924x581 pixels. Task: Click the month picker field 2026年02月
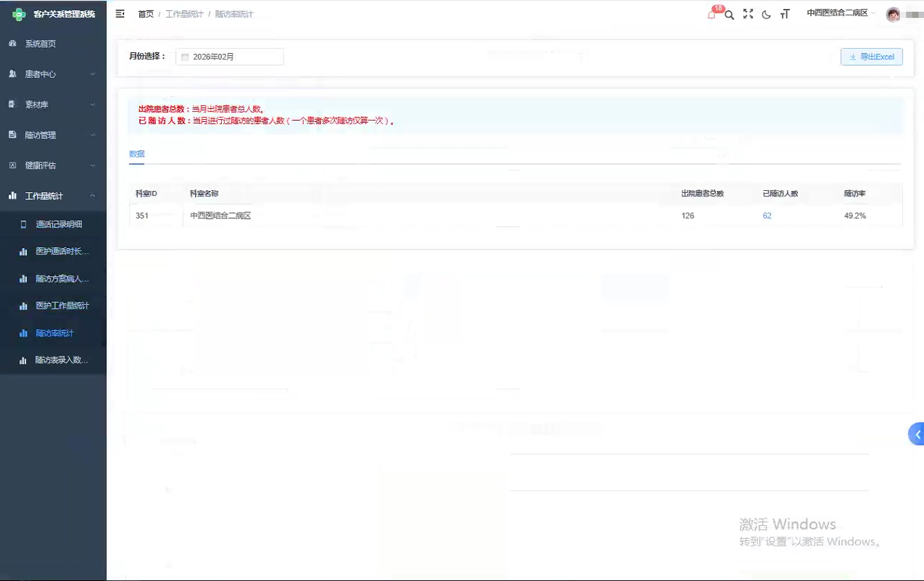230,57
